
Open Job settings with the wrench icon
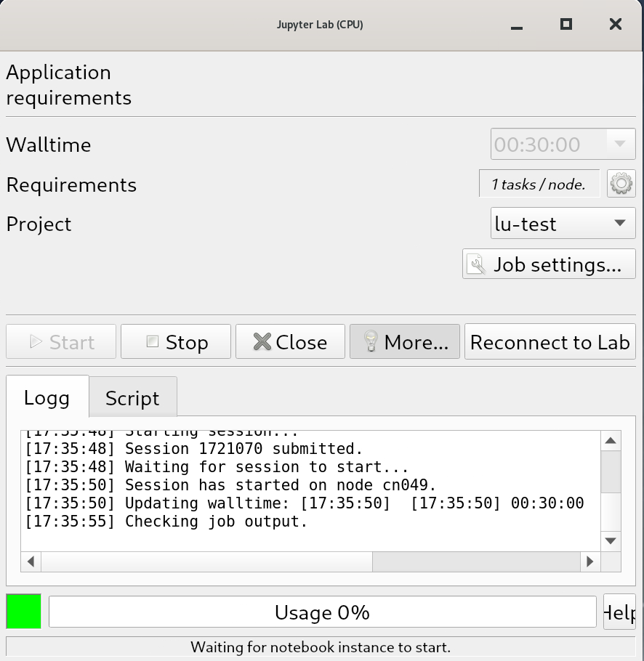549,264
